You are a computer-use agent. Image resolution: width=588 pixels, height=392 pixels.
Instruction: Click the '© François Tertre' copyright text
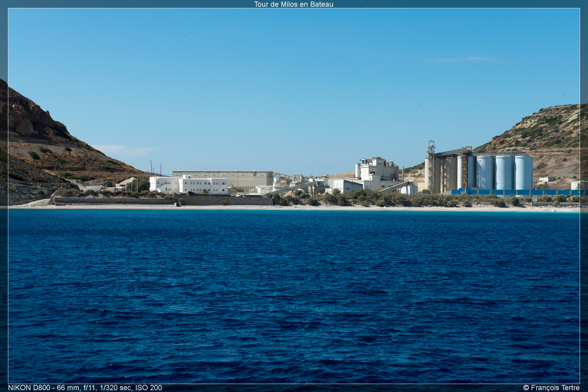tap(551, 388)
